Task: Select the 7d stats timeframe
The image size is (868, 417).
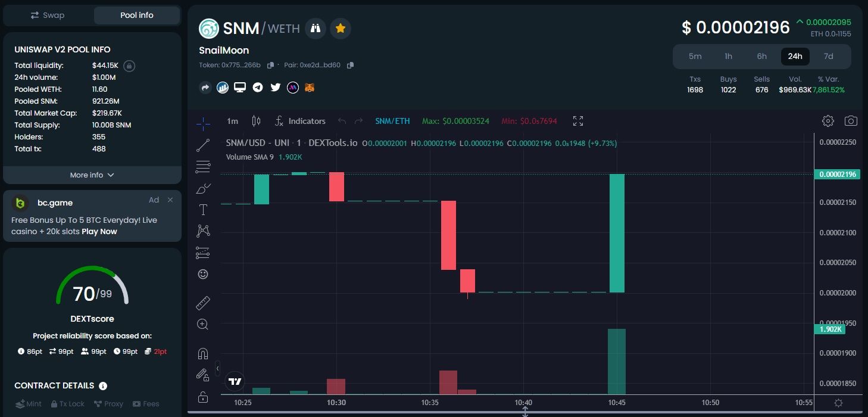Action: point(829,56)
